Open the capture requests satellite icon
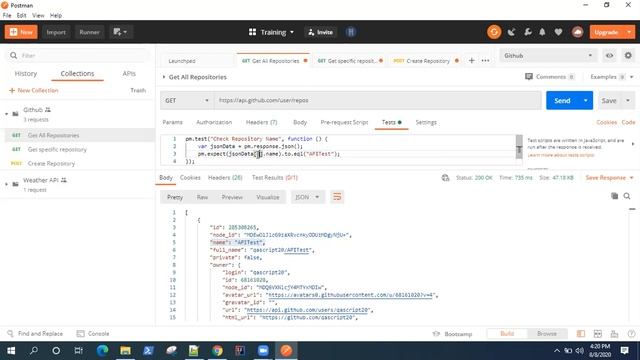Screen dimensions: 640x360 coord(511,32)
